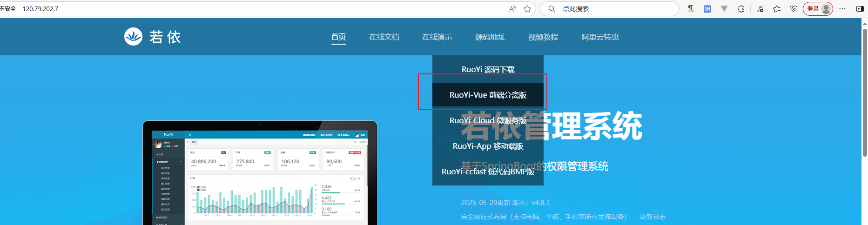Select the 首页 navigation tab
Screen dimensions: 868x225
point(338,37)
